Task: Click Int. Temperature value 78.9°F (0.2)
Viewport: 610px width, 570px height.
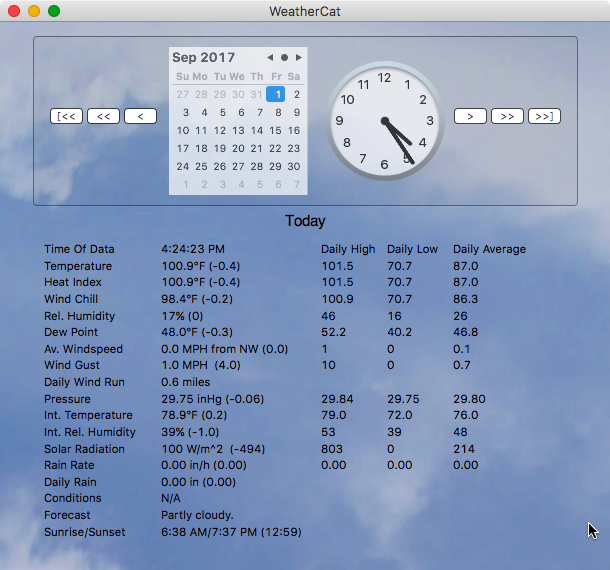Action: tap(194, 415)
